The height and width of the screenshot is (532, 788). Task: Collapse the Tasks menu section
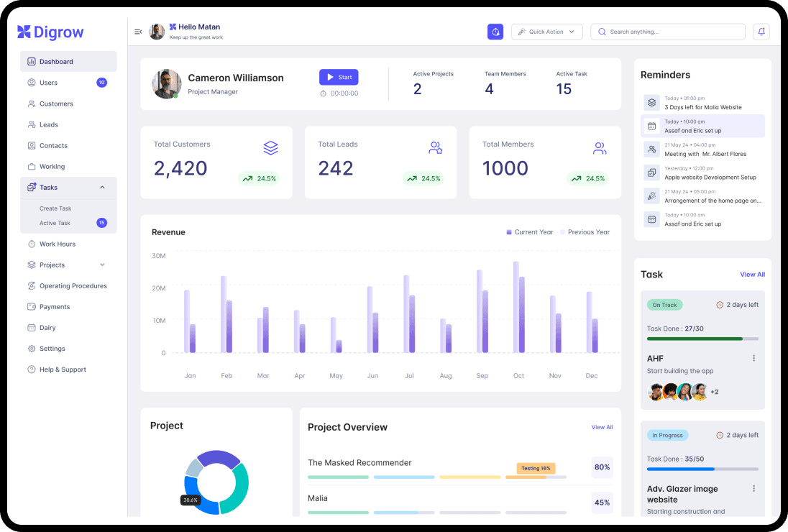coord(102,188)
